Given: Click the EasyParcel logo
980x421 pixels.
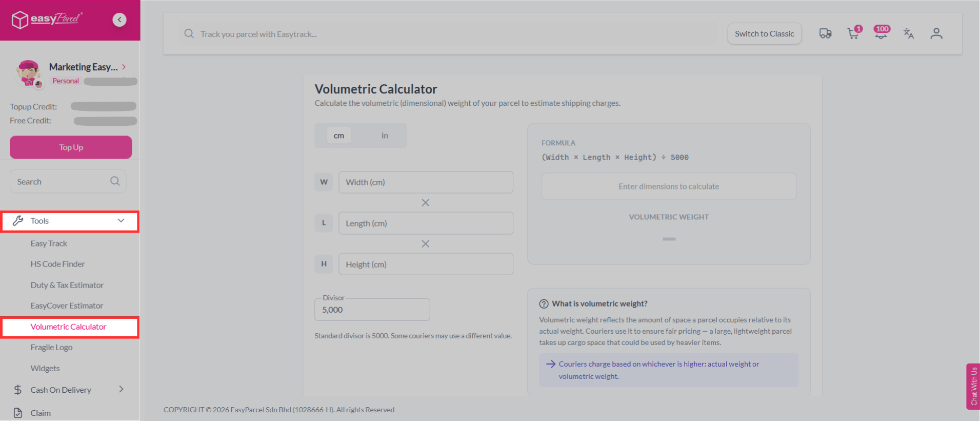Looking at the screenshot, I should click(47, 19).
